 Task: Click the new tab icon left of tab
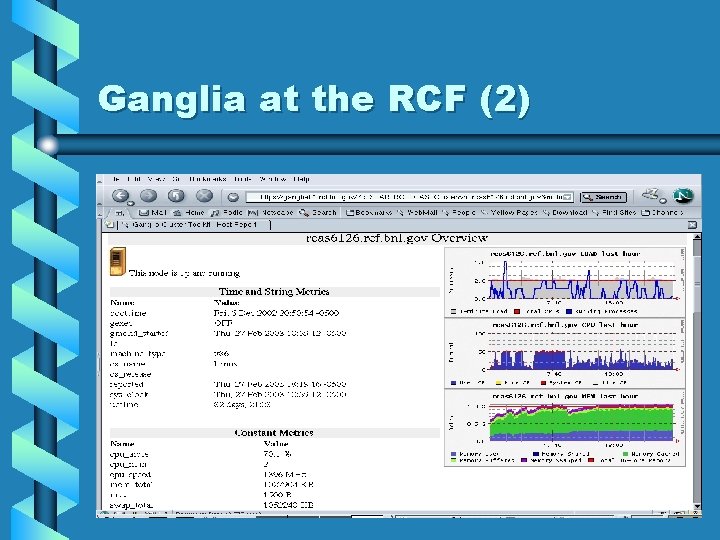[109, 225]
